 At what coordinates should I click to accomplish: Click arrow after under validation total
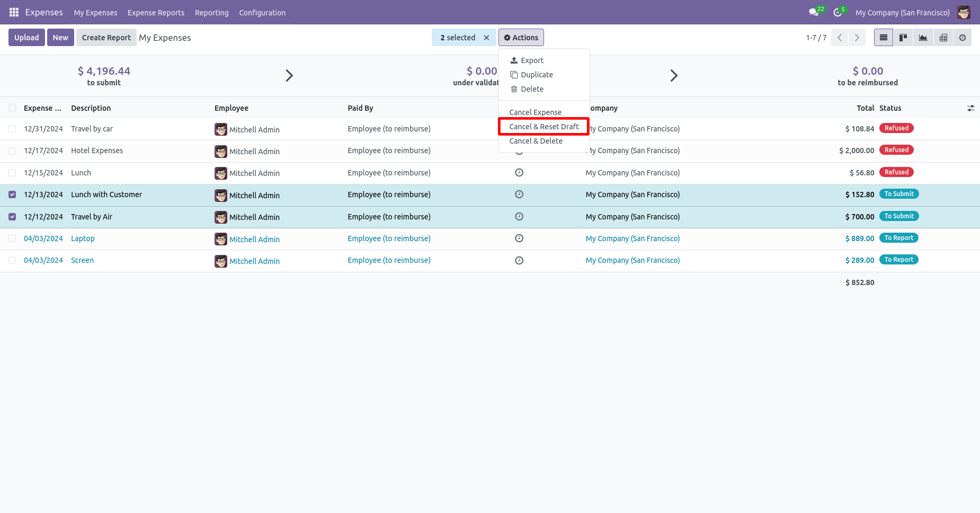click(x=674, y=76)
